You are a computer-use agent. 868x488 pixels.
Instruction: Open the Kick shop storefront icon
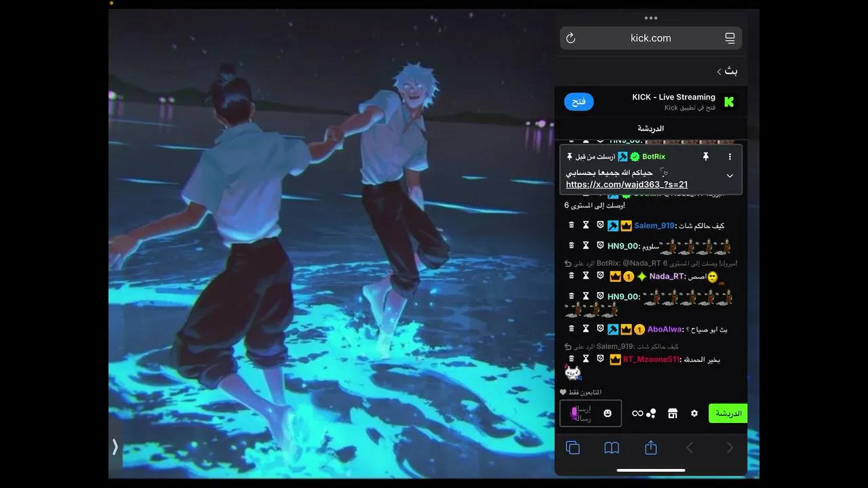point(673,413)
